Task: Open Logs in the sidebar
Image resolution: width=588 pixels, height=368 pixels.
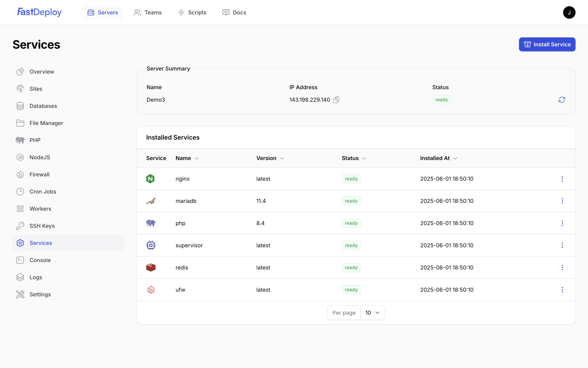Action: coord(68,277)
